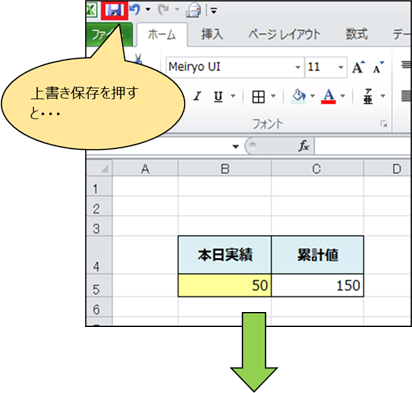Switch to the 挿入 ribbon tab
Viewport: 412px width, 393px height.
click(212, 34)
